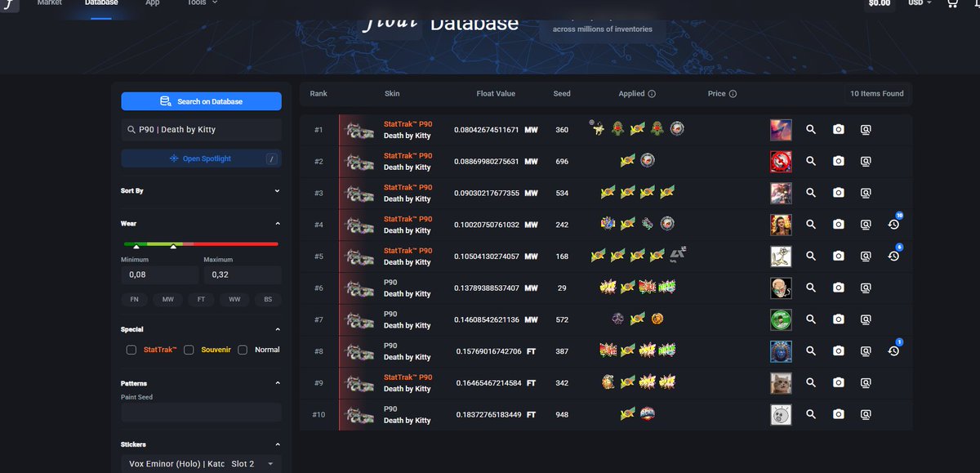Click the Rank column header
Screen dimensions: 980x473
pos(318,94)
